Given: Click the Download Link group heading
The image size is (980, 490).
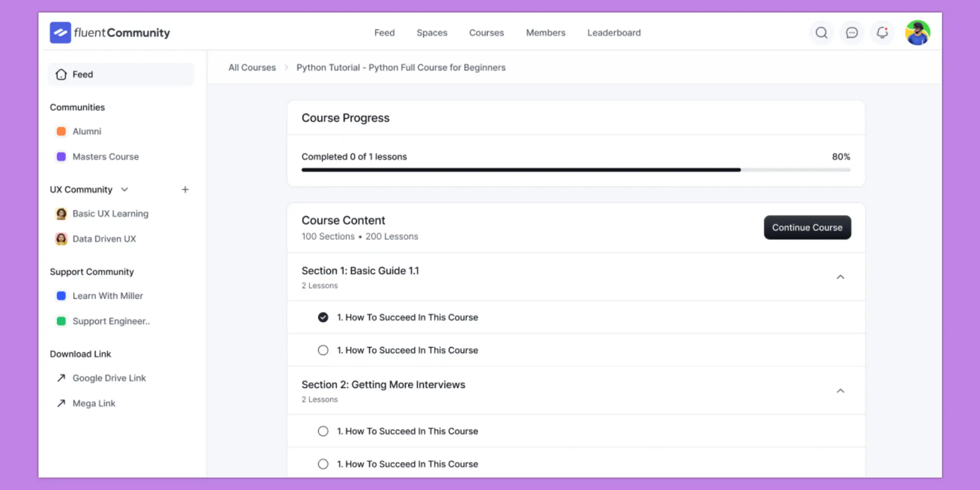Looking at the screenshot, I should [80, 354].
